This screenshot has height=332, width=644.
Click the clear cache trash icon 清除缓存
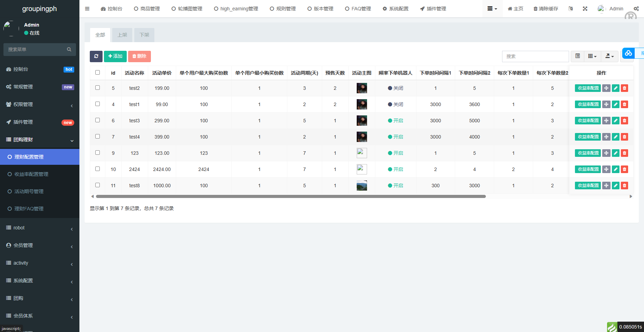click(545, 9)
